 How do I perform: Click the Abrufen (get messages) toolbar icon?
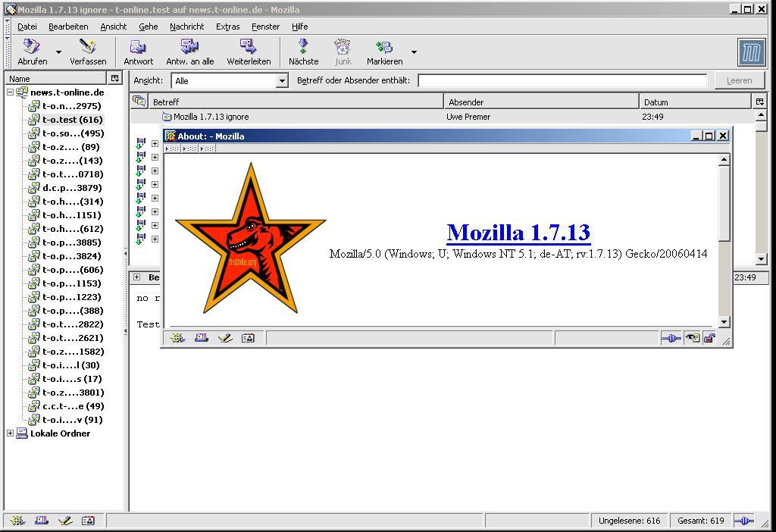coord(32,48)
